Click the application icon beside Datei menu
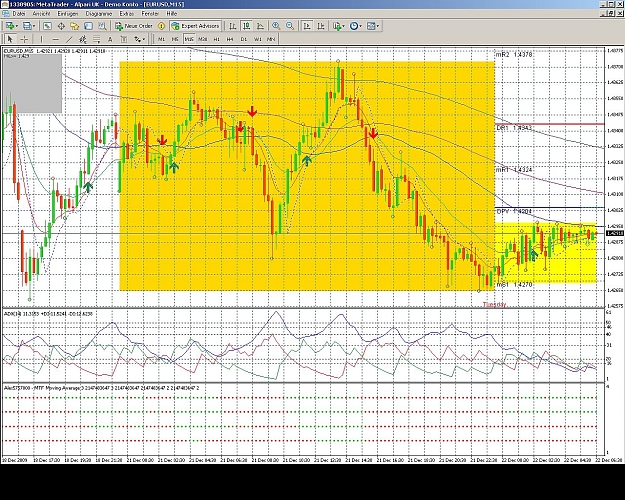 point(6,14)
